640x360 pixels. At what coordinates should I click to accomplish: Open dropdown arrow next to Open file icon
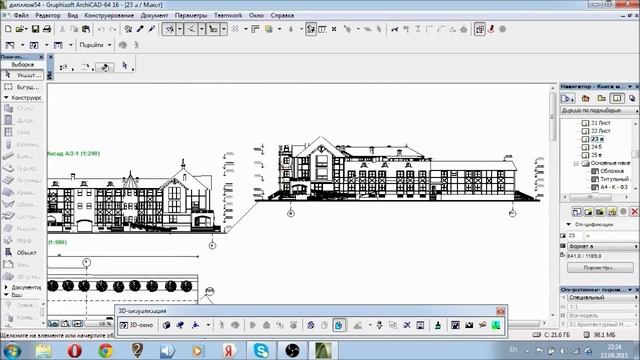26,29
